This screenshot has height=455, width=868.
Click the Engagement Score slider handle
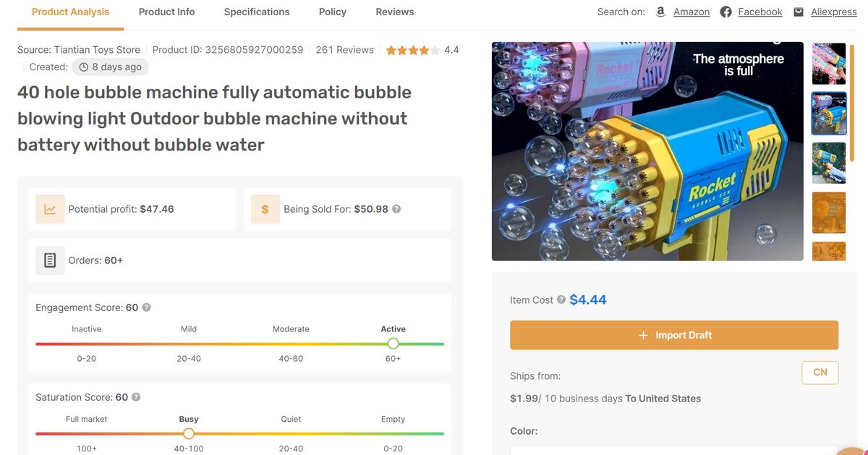coord(393,344)
